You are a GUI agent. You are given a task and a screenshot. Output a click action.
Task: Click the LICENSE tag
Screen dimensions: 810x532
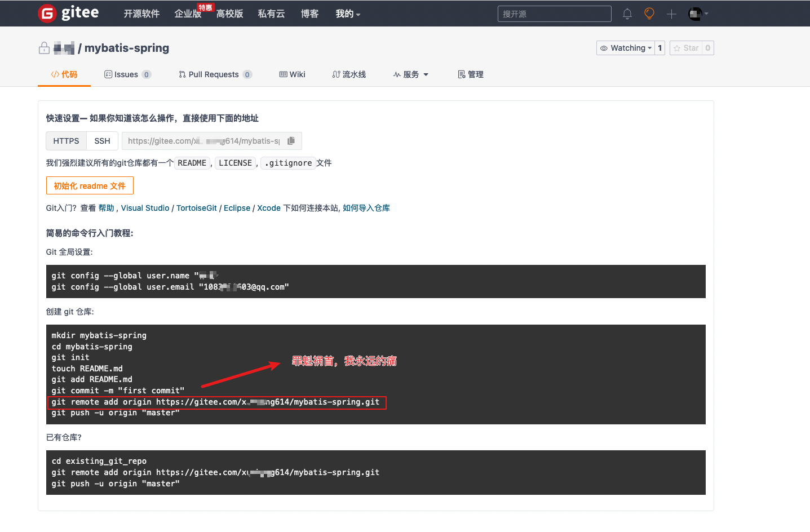click(x=235, y=163)
